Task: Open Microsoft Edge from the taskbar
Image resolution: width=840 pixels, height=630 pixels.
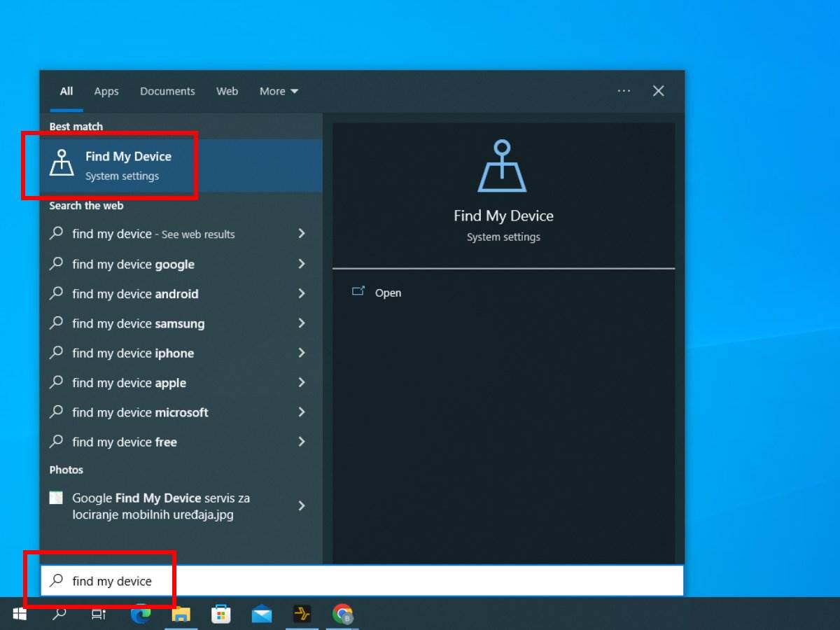Action: [x=141, y=614]
